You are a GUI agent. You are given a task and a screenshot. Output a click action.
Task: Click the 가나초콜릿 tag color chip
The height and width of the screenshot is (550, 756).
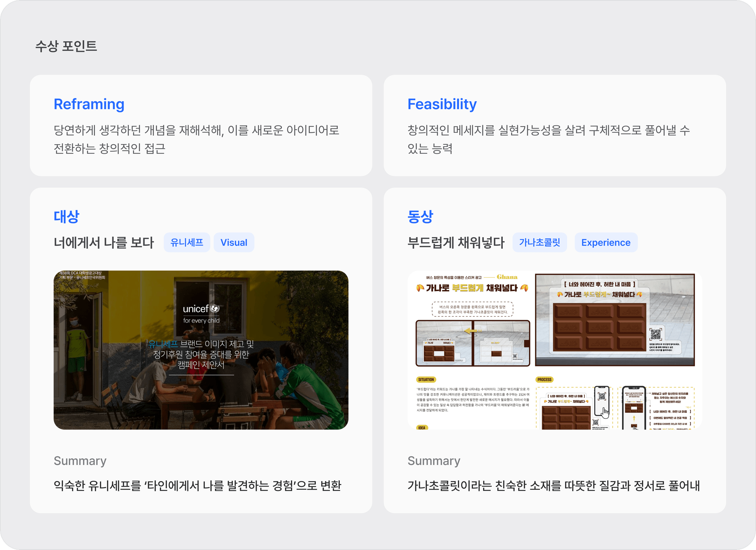click(x=540, y=242)
